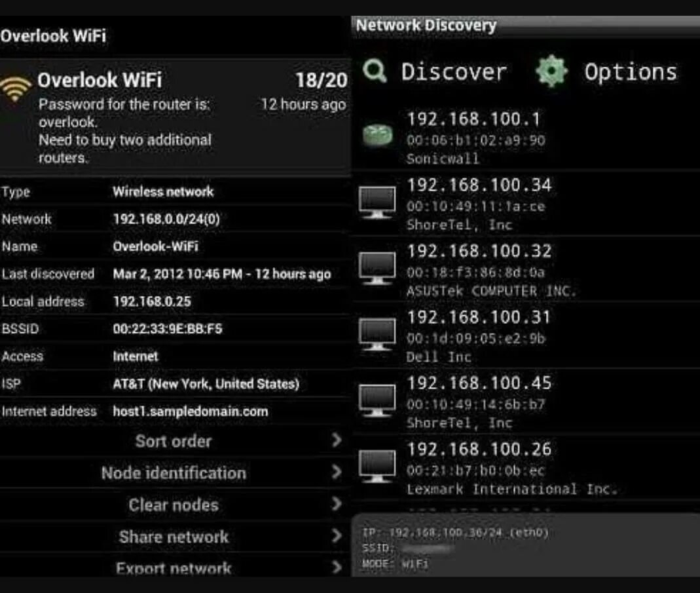The image size is (700, 593).
Task: Click the Mar 2, 2012 last discovered value
Action: coord(222,273)
